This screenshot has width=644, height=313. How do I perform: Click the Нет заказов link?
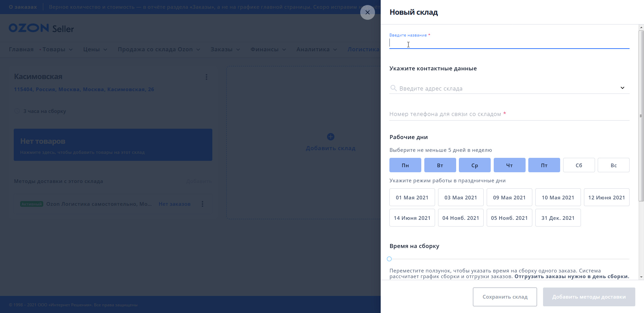(x=174, y=204)
